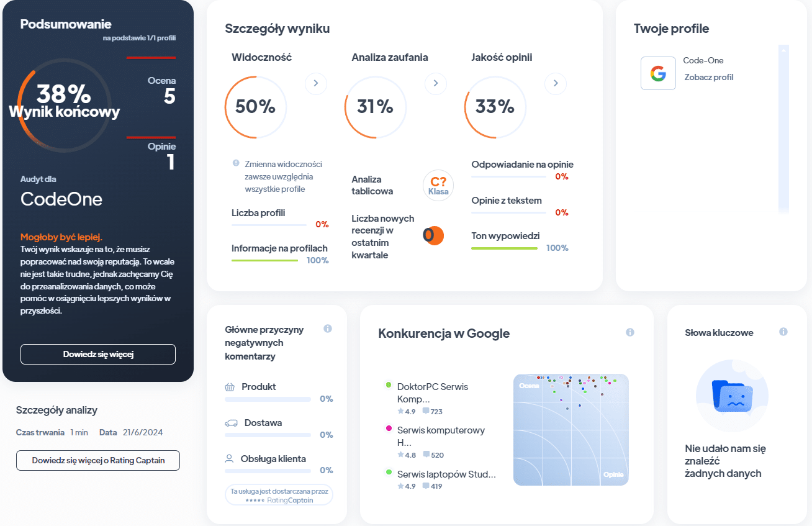The width and height of the screenshot is (812, 526).
Task: Open the Zobacz profil link
Action: [x=708, y=77]
